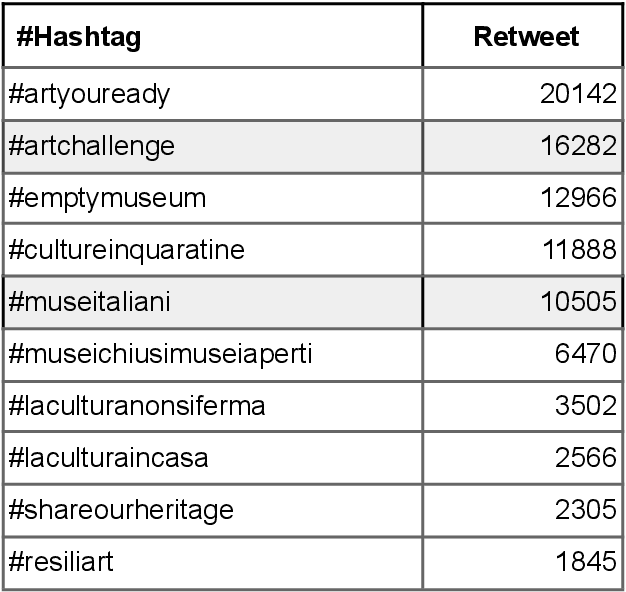This screenshot has width=626, height=592.
Task: Select the #artchallenge hashtag cell
Action: pyautogui.click(x=92, y=146)
